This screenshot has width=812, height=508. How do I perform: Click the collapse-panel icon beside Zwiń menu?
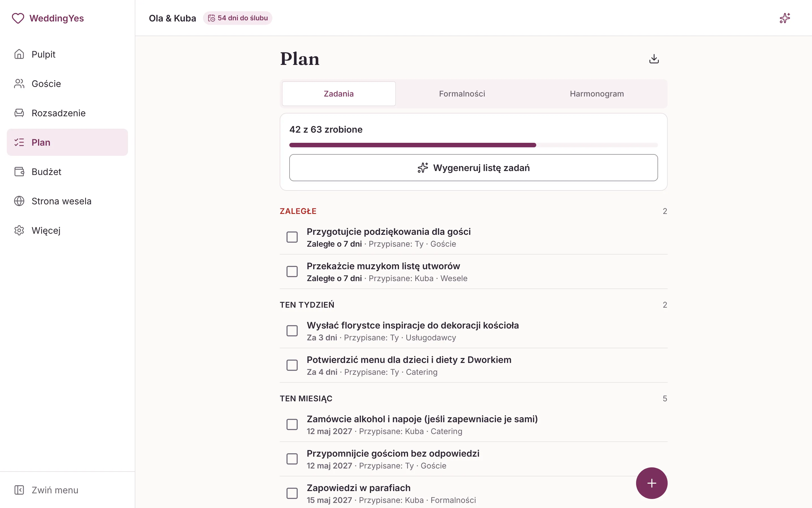19,490
